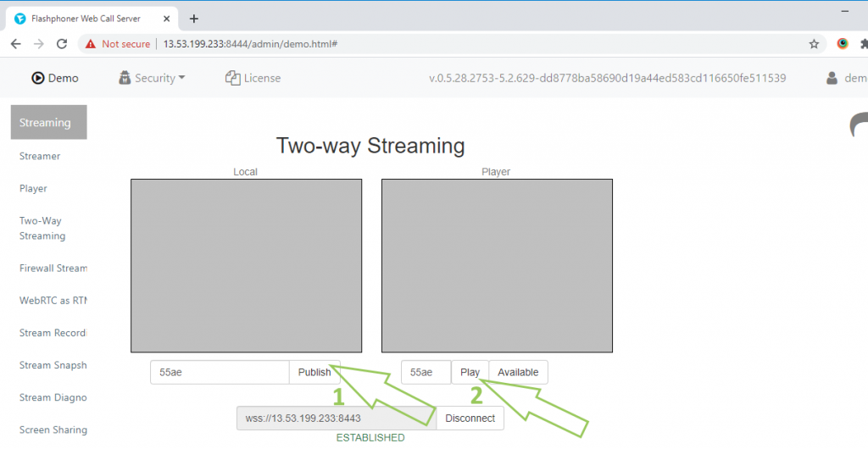Select the Streaming sidebar section
Viewport: 868px width, 449px height.
[48, 122]
